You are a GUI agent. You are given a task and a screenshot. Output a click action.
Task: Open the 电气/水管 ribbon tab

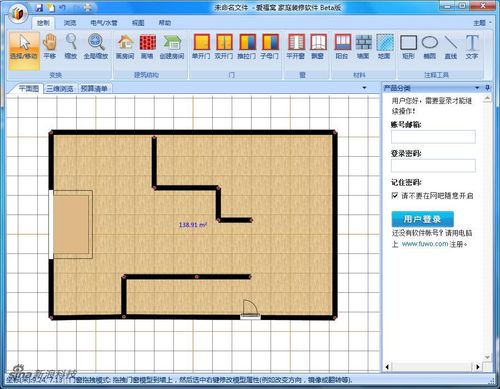tap(104, 23)
